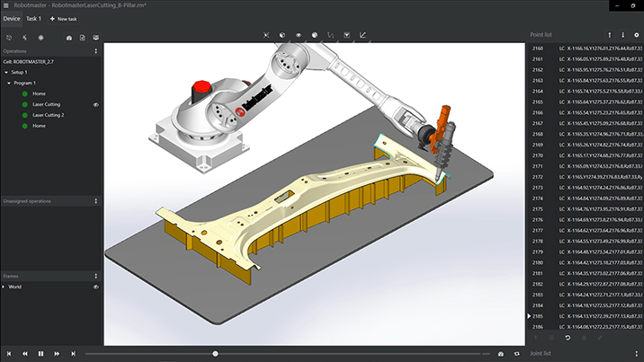Click the running-figure simulate icon

coord(24,38)
